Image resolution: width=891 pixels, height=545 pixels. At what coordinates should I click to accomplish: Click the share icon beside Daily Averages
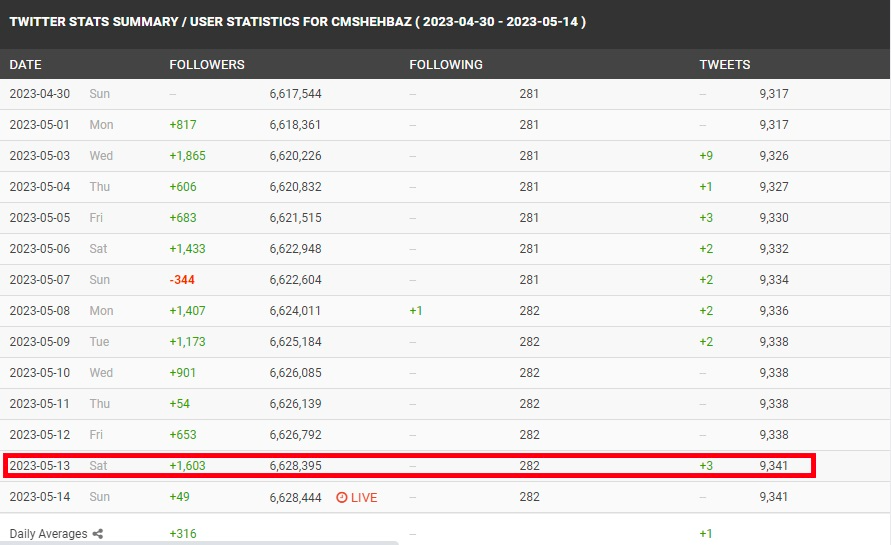click(98, 534)
